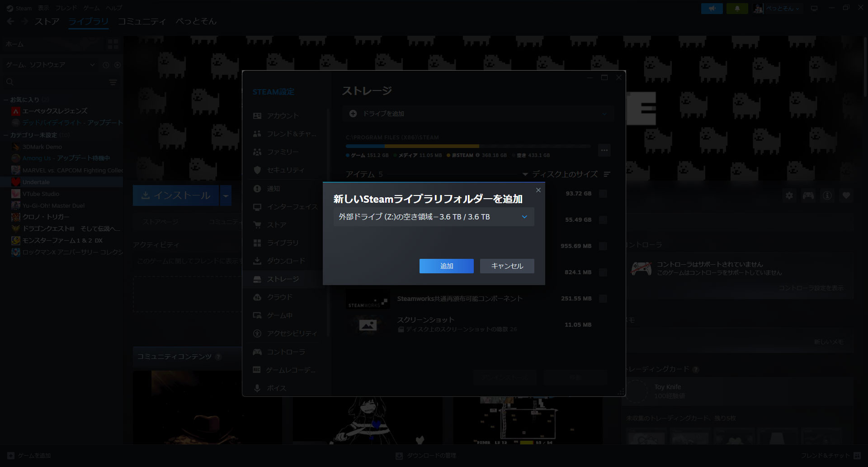Click the キャンセル button in the dialog
The width and height of the screenshot is (868, 467).
point(507,266)
